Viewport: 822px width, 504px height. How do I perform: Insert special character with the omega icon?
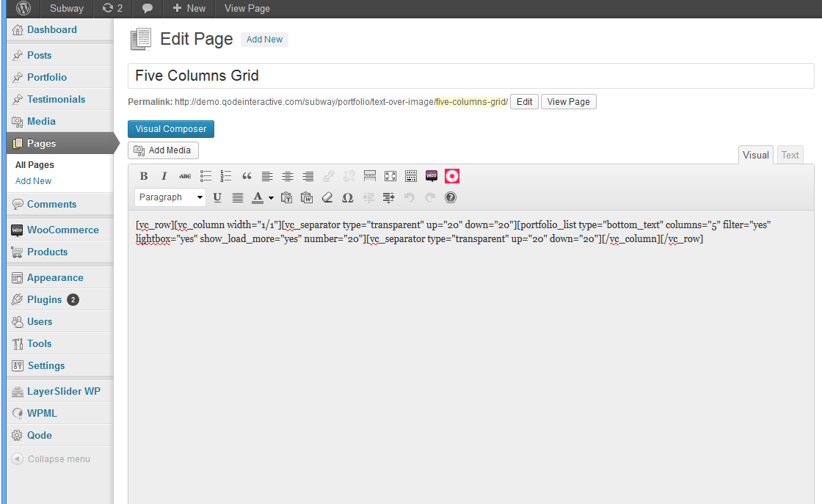348,197
